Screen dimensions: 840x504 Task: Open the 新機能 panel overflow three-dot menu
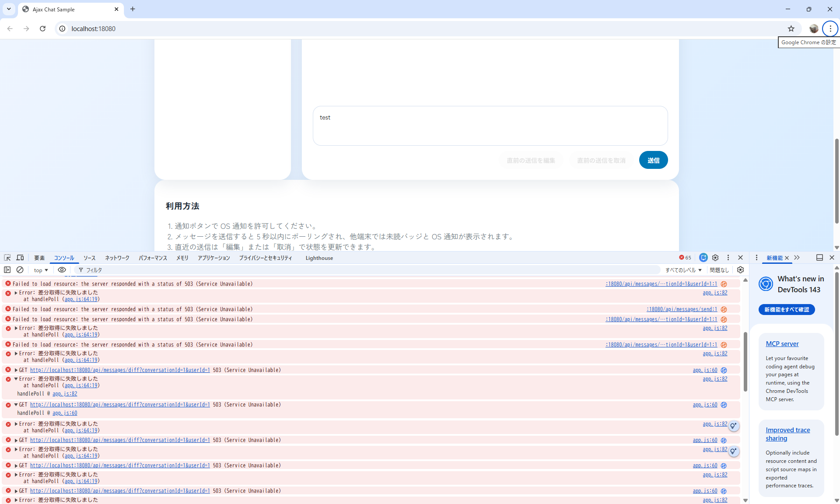[756, 258]
